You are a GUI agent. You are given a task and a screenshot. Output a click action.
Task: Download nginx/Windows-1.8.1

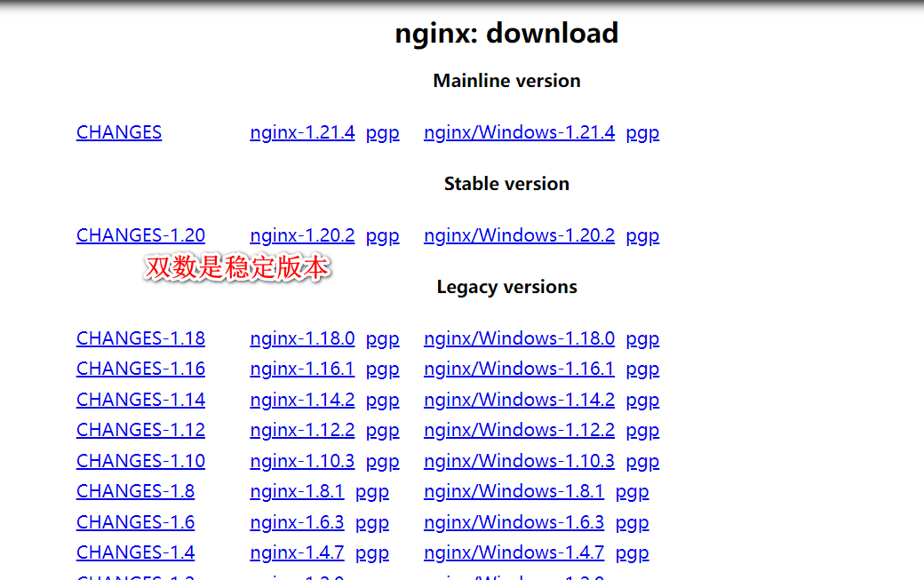[514, 491]
